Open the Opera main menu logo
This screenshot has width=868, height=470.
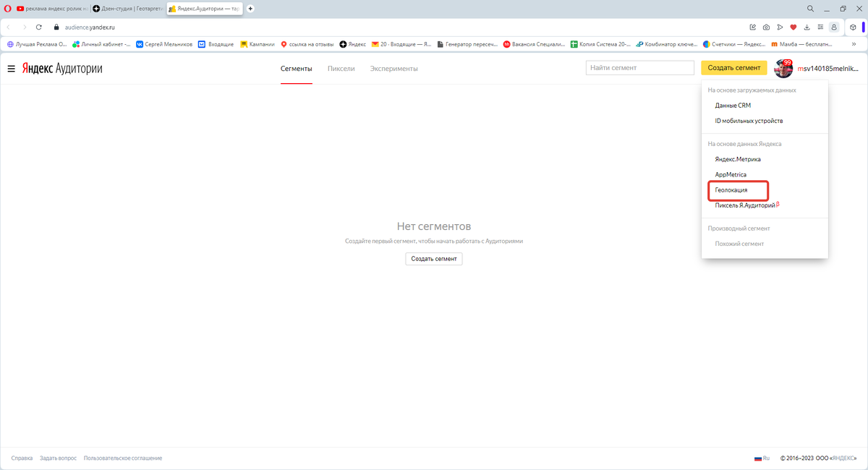coord(8,9)
